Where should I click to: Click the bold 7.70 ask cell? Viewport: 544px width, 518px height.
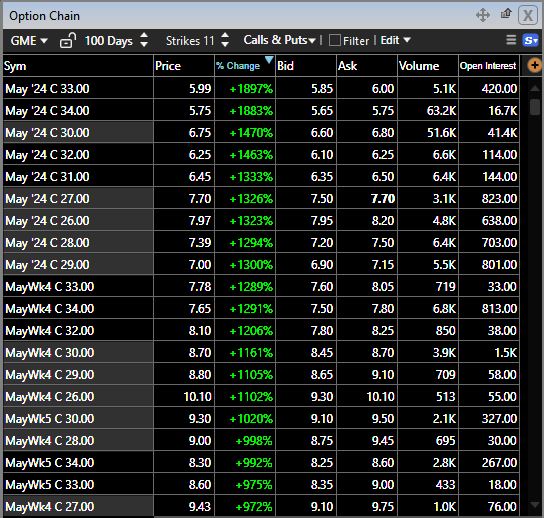pos(367,199)
